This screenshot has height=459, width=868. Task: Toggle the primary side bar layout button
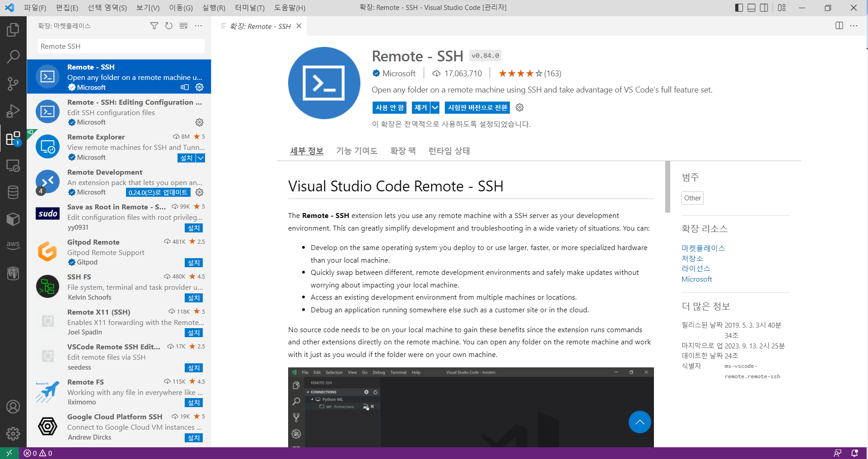[x=739, y=8]
